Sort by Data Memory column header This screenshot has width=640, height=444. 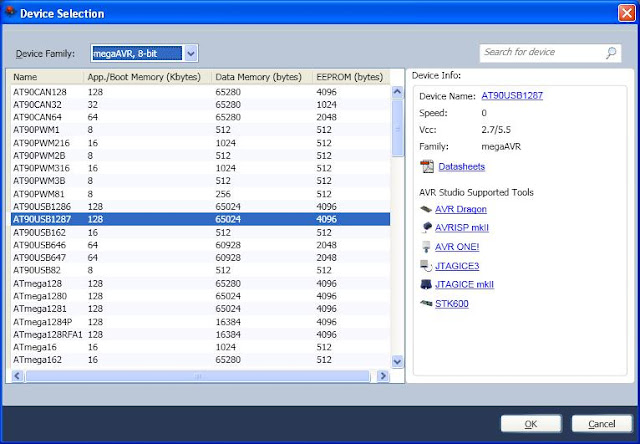pos(262,77)
